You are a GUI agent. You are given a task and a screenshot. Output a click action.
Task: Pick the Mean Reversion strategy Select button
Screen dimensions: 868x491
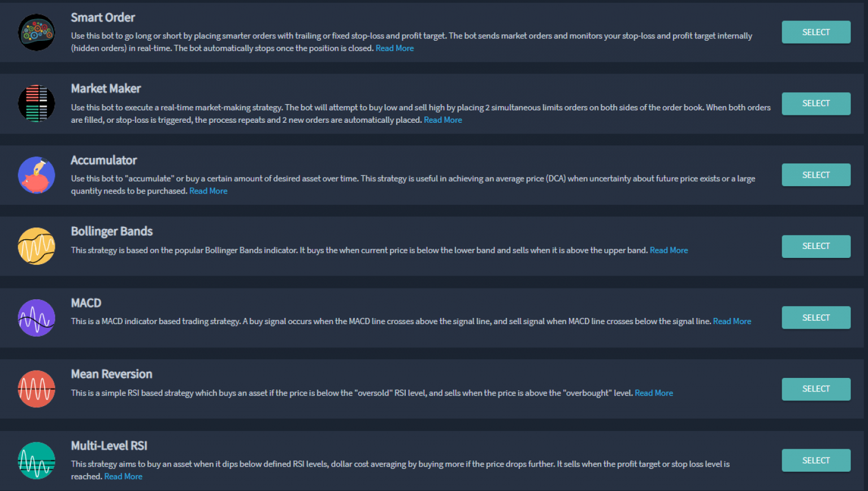815,389
